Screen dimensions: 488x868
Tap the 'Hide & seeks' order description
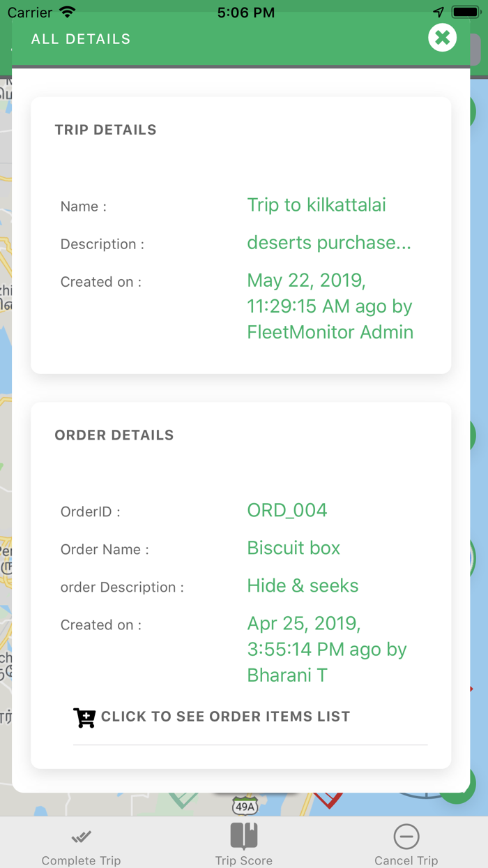tap(303, 585)
